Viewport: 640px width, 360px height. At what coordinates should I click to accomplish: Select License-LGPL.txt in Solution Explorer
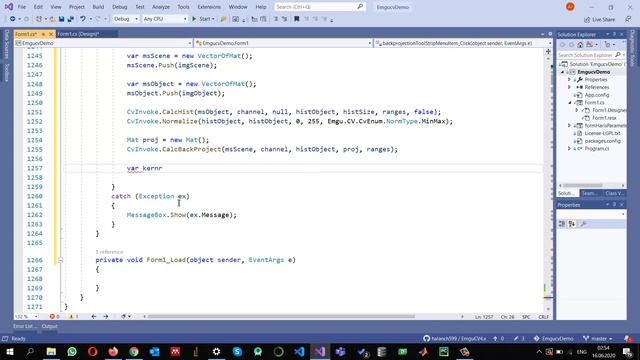coord(602,133)
